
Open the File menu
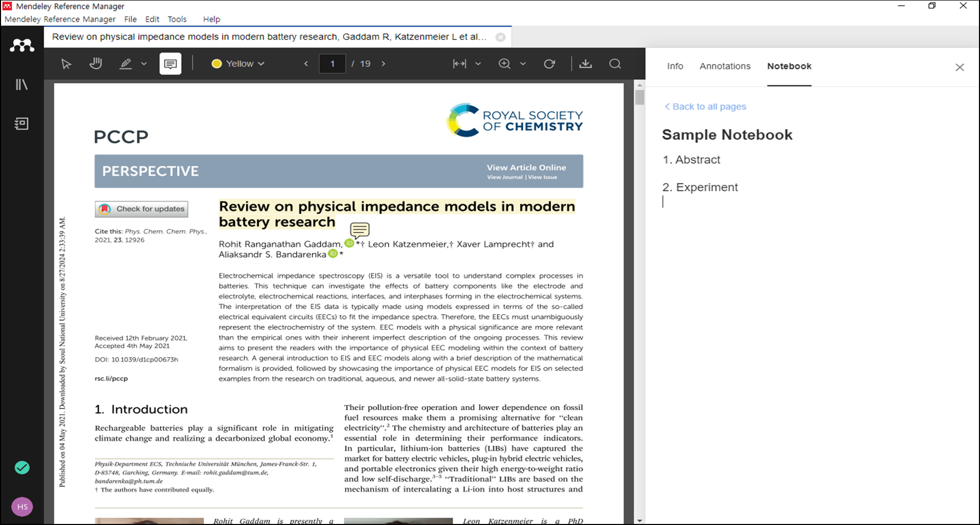(130, 19)
